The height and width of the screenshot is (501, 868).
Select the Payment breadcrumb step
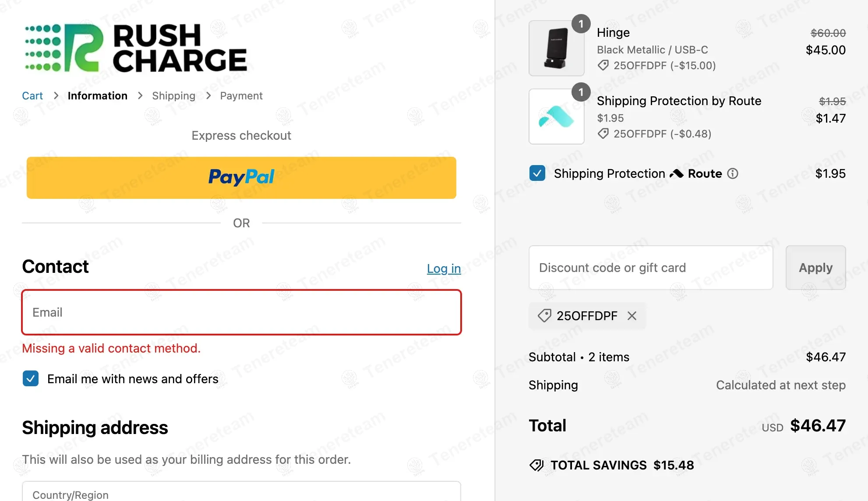[x=241, y=96]
